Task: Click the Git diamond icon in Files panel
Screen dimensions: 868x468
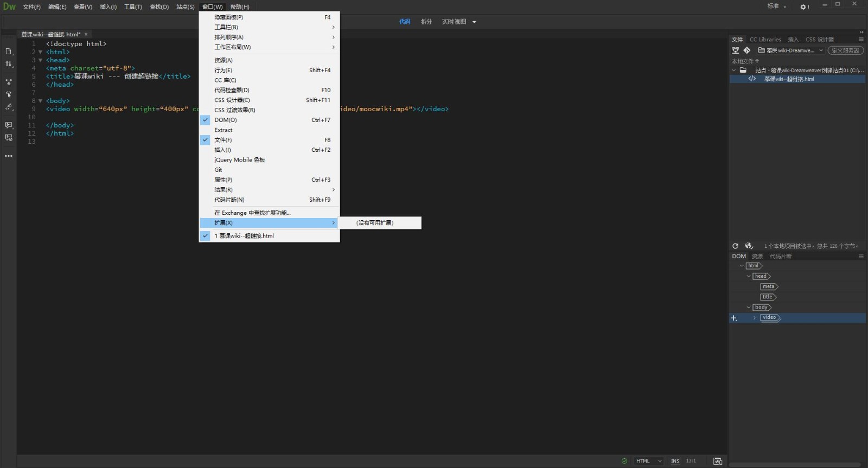Action: (747, 50)
